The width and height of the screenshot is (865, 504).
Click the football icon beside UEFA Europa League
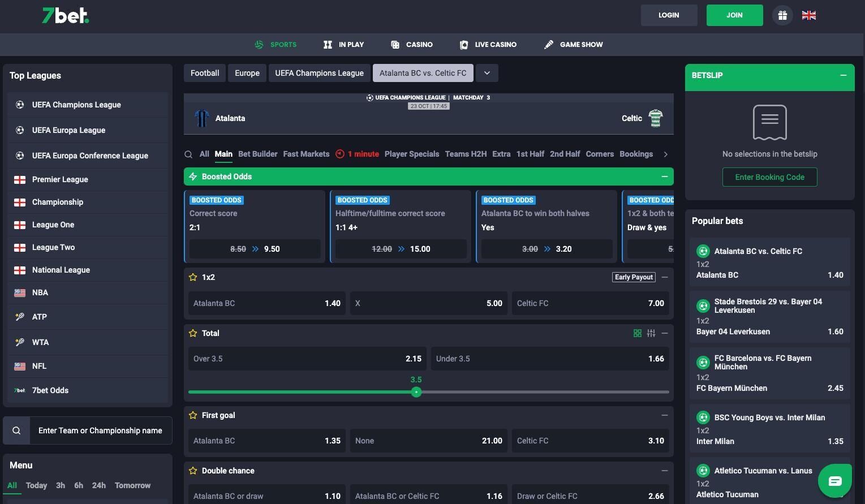click(20, 130)
